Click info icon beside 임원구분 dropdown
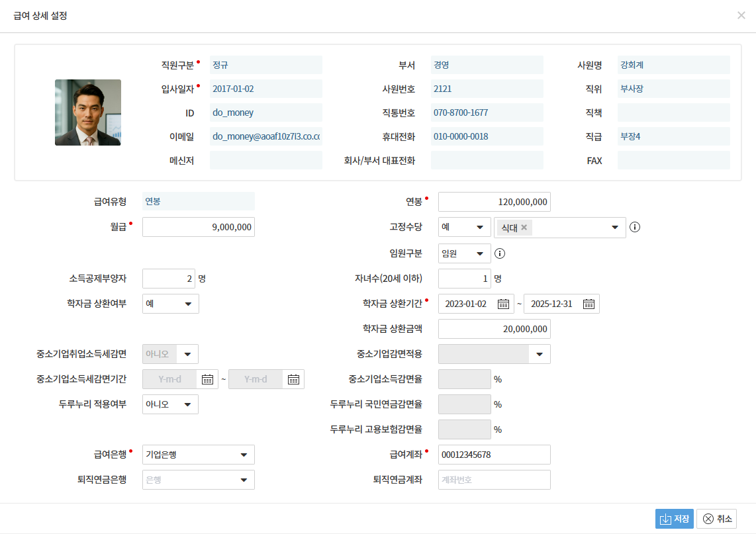Screen dimensions: 756x534 500,253
